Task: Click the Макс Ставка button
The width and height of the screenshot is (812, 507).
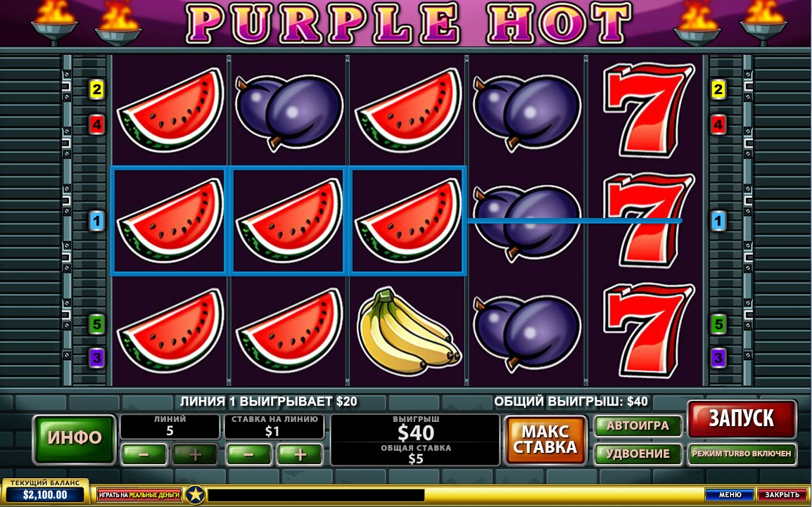Action: coord(545,439)
